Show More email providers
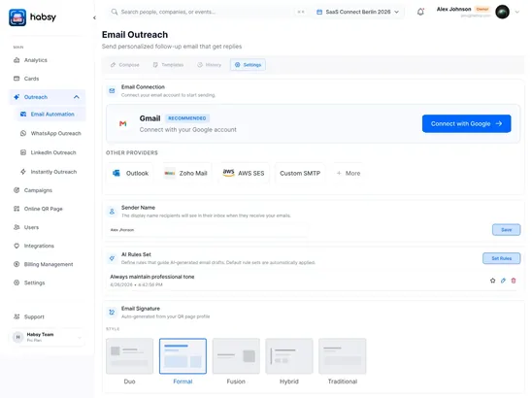This screenshot has width=532, height=398. pos(349,174)
